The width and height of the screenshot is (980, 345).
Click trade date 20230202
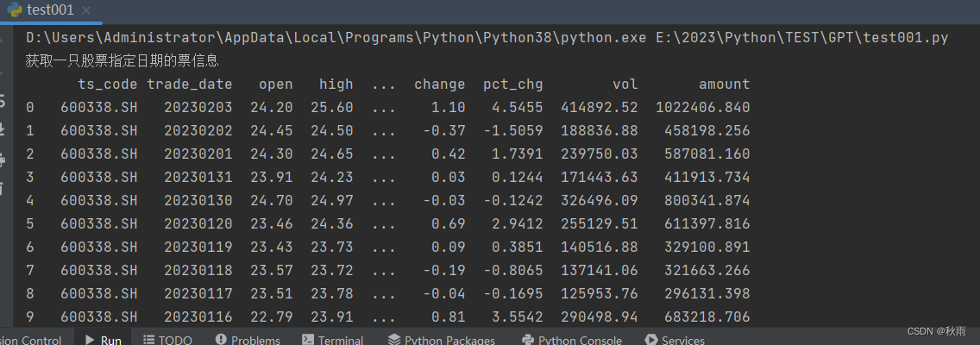(x=198, y=130)
